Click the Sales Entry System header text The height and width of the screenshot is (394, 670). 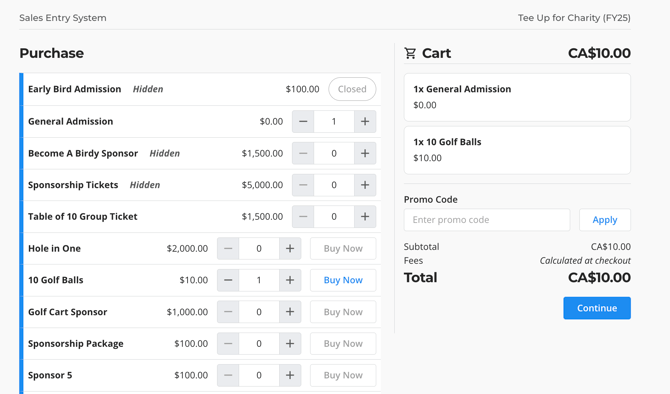(63, 18)
